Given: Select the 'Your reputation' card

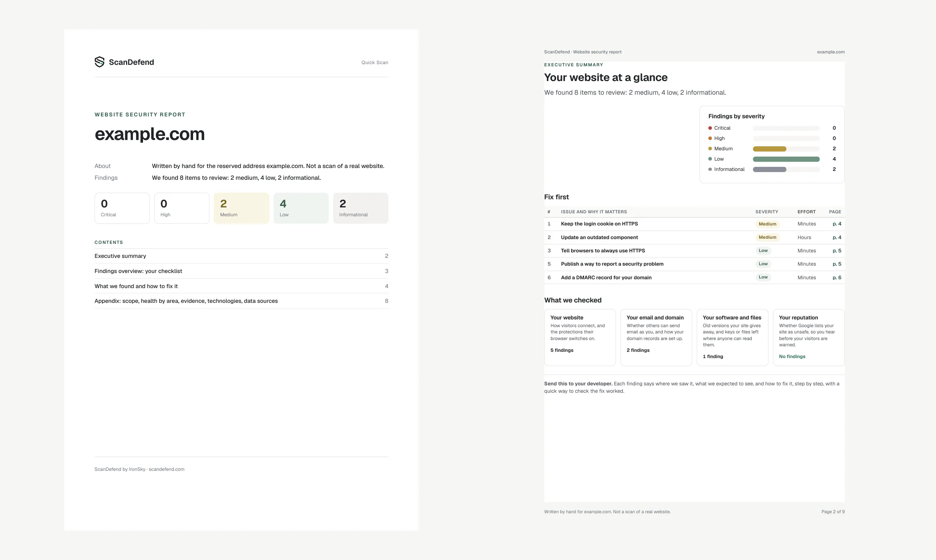Looking at the screenshot, I should (x=808, y=337).
